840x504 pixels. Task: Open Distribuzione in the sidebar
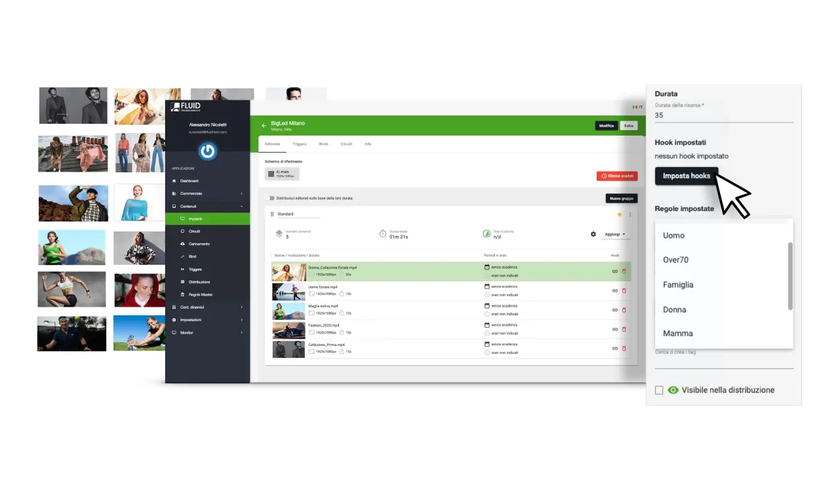(207, 282)
